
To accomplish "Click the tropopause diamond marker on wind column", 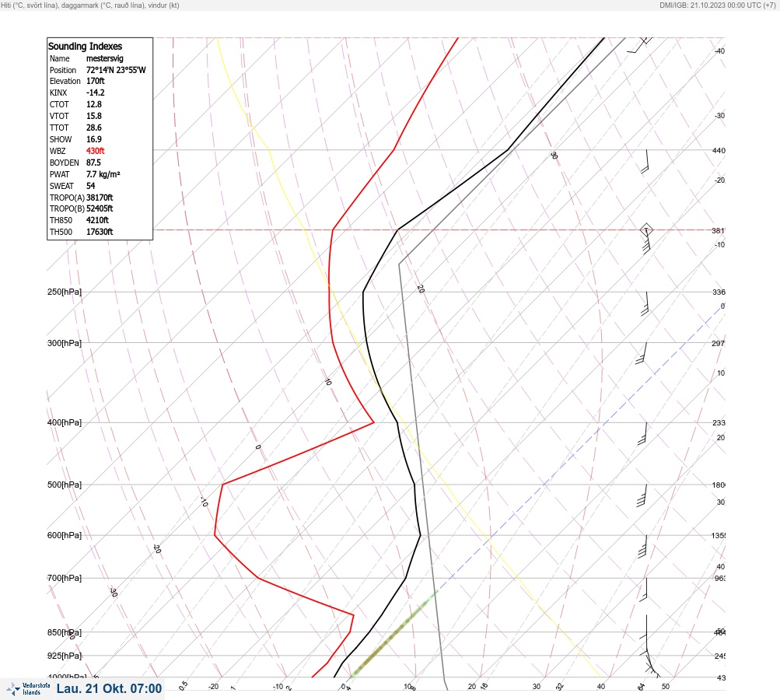I will 646,230.
